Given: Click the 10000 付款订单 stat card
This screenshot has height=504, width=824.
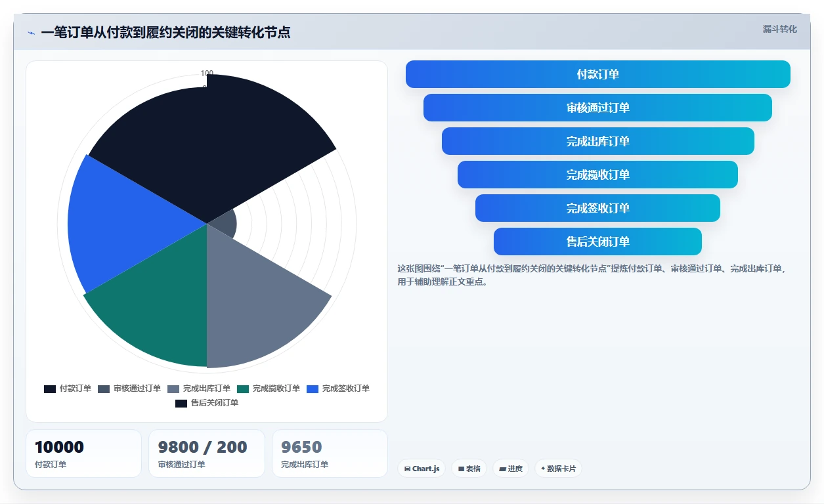Looking at the screenshot, I should [83, 453].
